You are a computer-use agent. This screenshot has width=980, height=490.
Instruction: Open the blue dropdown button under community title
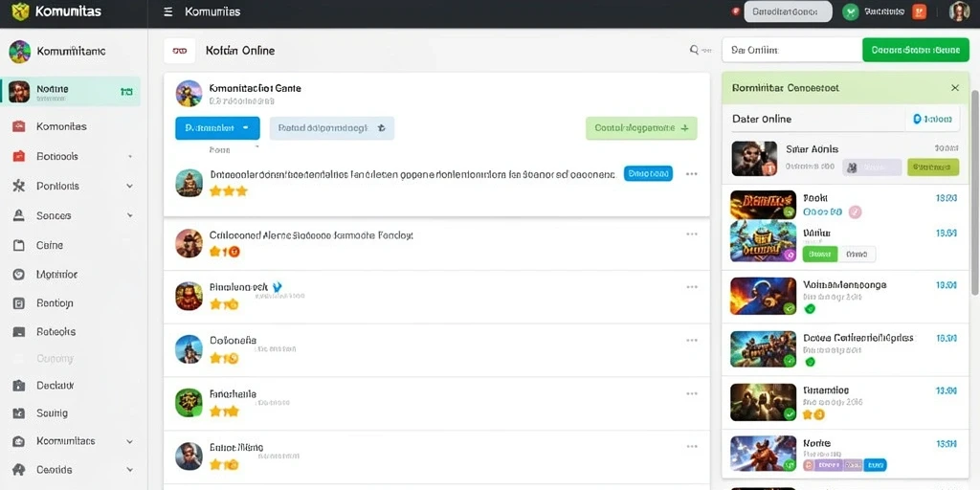[217, 127]
